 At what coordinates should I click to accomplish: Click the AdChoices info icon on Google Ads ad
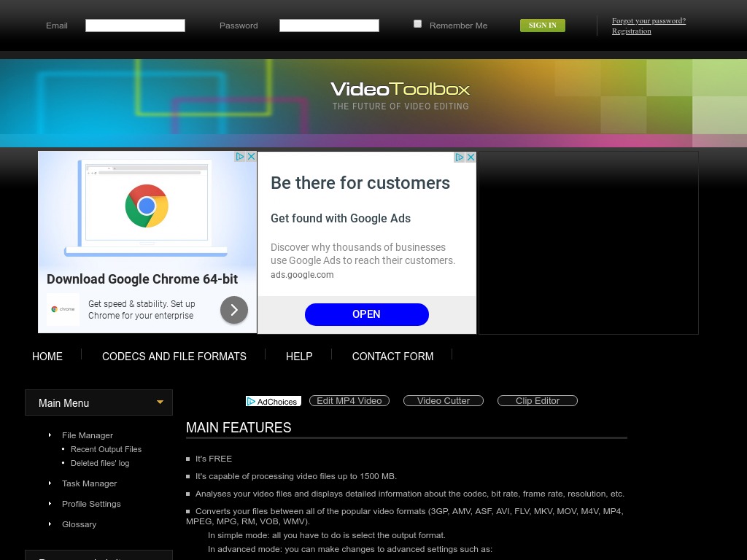(x=459, y=157)
